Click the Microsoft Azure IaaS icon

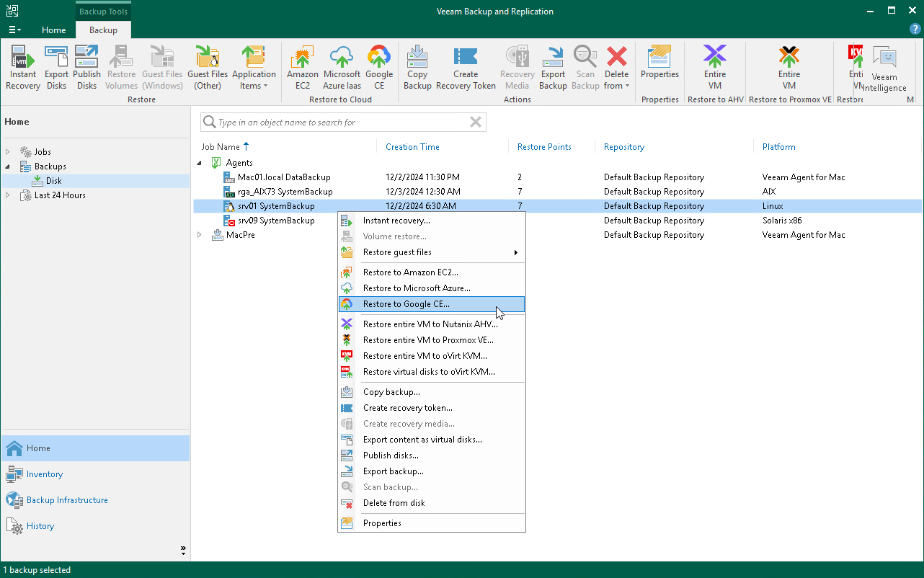pos(342,68)
